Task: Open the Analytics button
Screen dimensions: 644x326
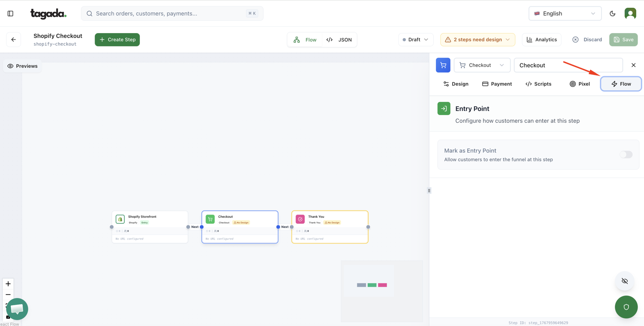Action: coord(541,40)
